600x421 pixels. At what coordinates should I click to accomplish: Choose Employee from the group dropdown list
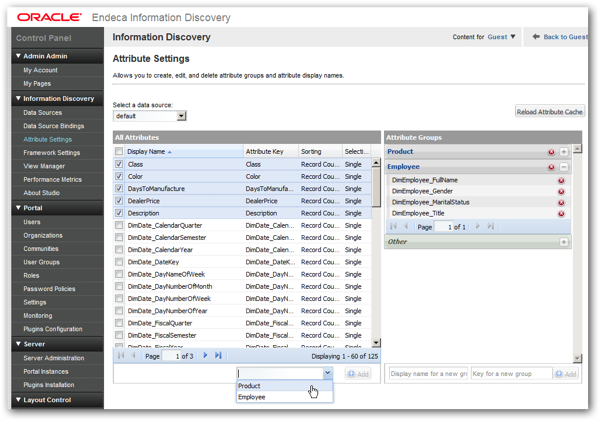(x=284, y=397)
